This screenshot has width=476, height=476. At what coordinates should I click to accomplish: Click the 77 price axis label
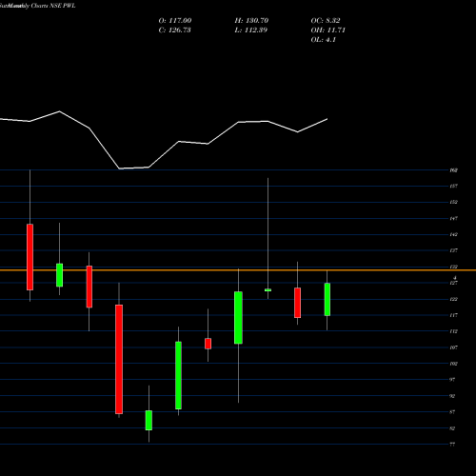tap(452, 445)
